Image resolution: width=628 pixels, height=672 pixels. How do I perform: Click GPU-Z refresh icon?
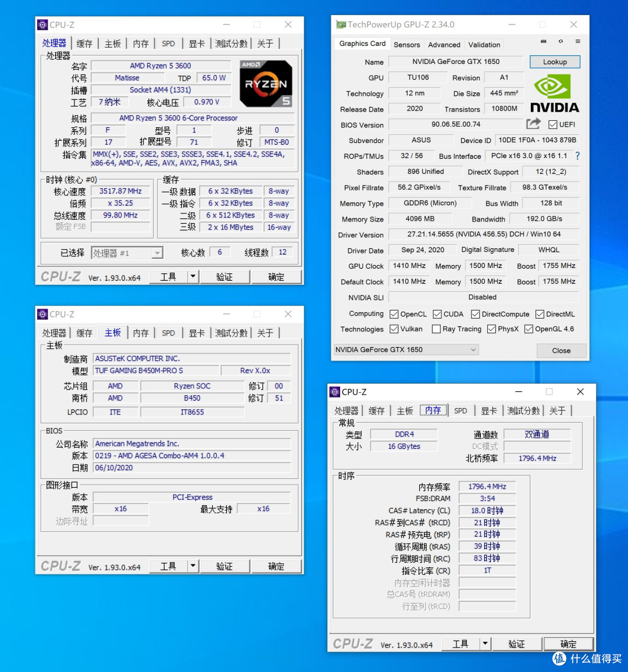click(x=561, y=41)
